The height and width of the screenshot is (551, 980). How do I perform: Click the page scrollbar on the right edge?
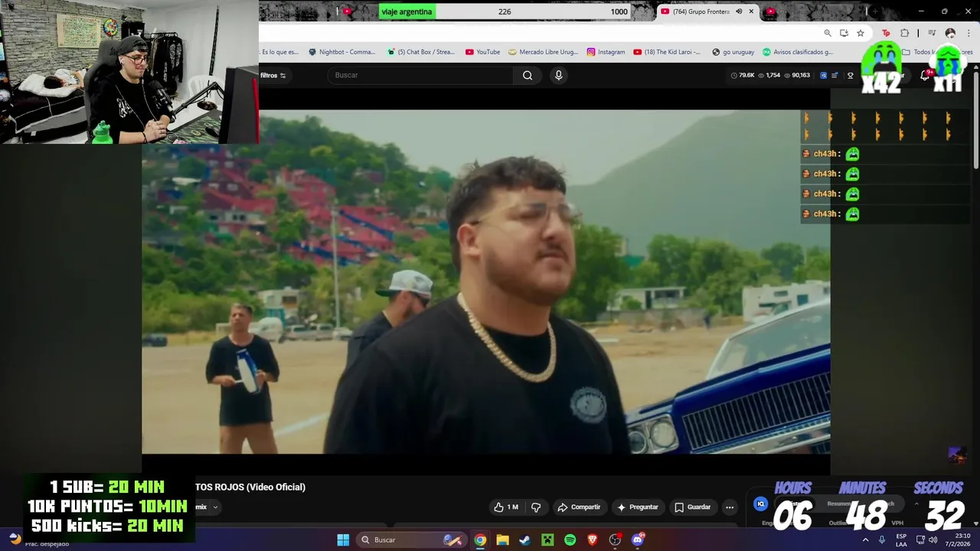pos(975,119)
